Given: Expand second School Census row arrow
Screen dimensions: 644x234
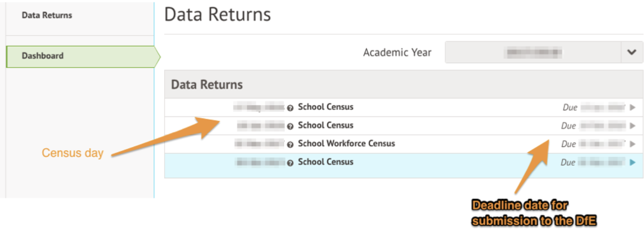Looking at the screenshot, I should pos(633,126).
